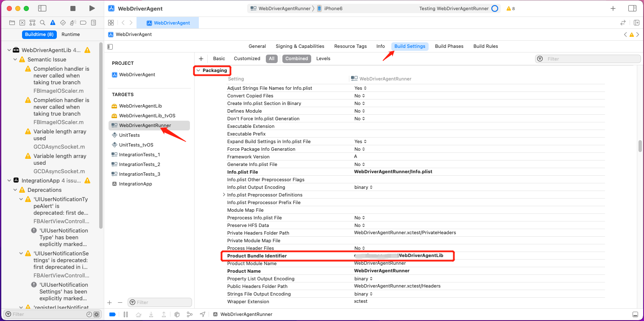Open the Build Phases tab
This screenshot has width=644, height=321.
[449, 47]
